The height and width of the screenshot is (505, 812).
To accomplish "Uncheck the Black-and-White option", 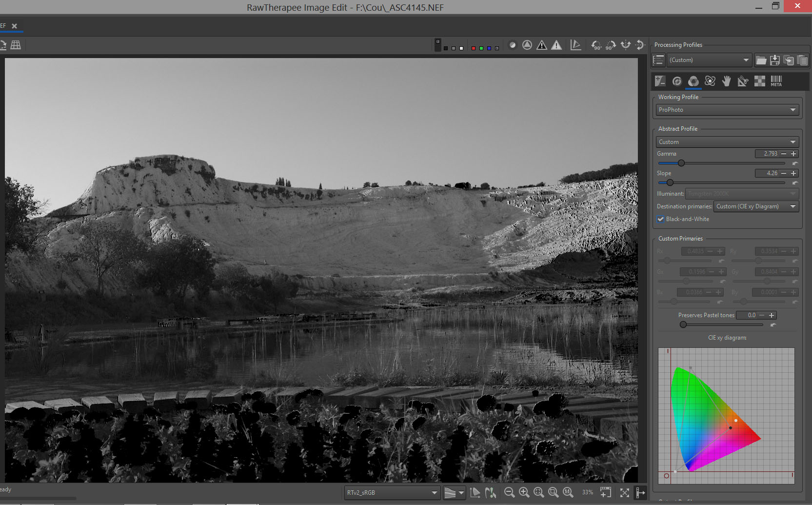I will [660, 219].
